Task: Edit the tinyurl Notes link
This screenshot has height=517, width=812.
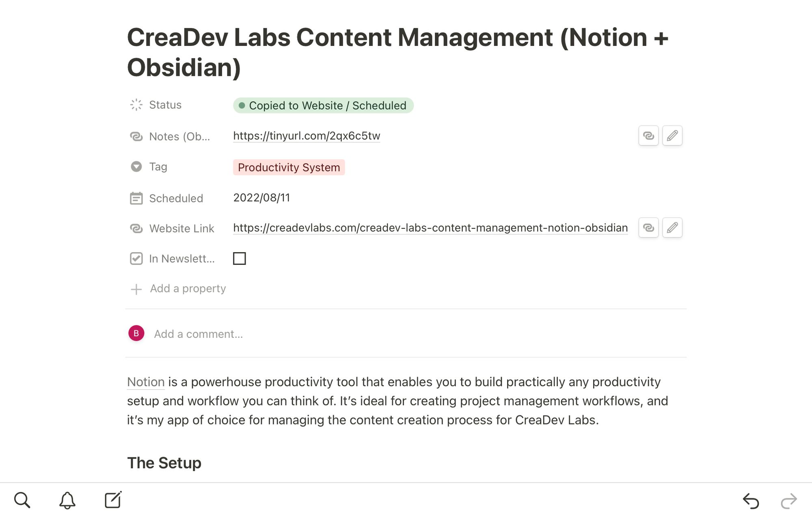Action: [672, 136]
